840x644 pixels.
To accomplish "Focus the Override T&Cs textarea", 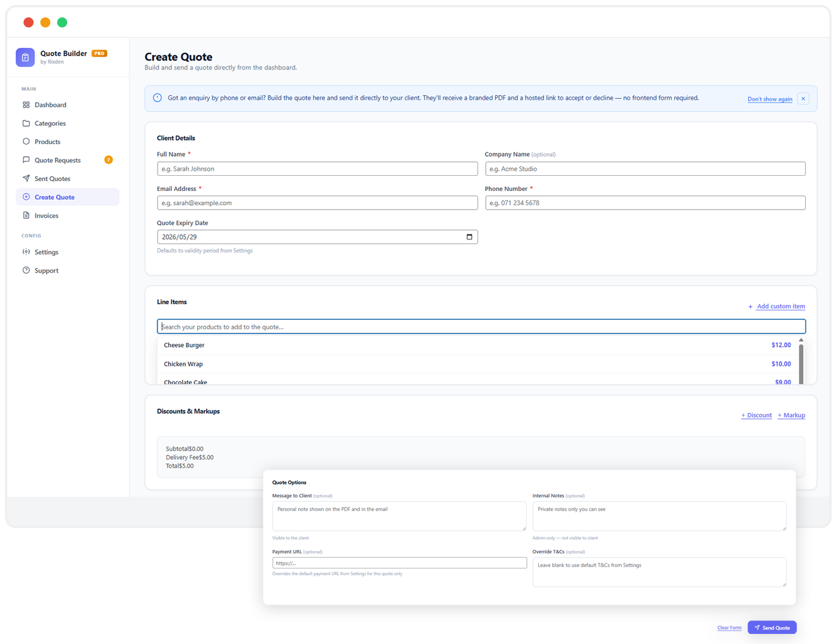I will pos(659,572).
